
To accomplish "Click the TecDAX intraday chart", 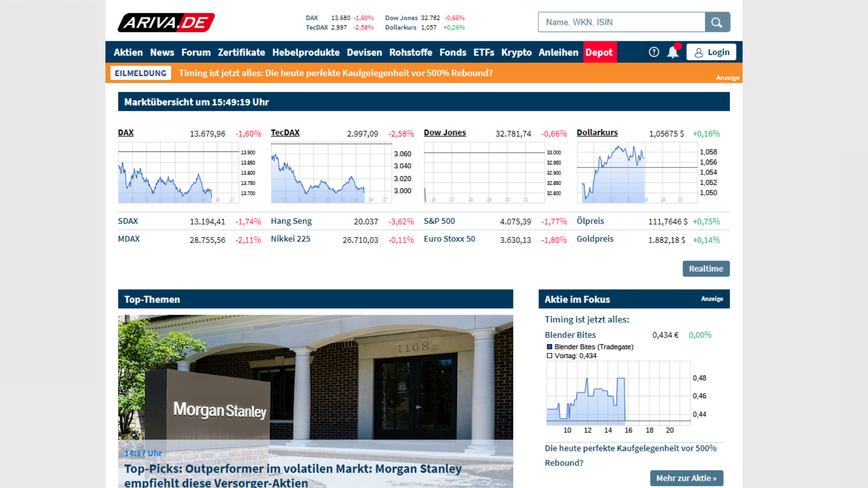I will [331, 173].
